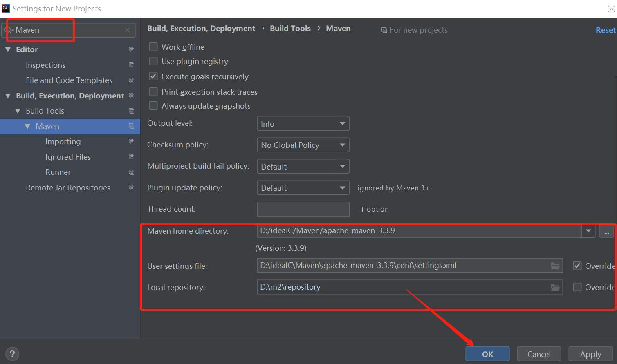Click the Local repository path field
617x364 pixels.
(410, 287)
